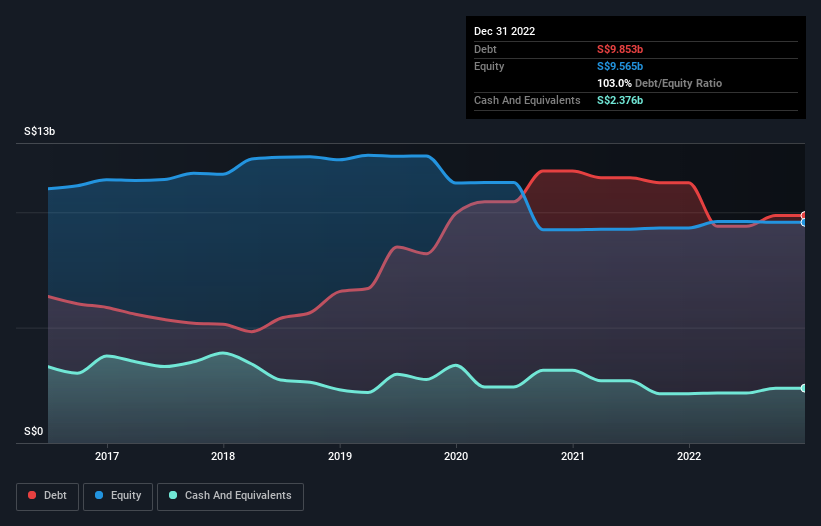Select the blue Equity endpoint marker
This screenshot has height=526, width=821.
click(x=804, y=222)
